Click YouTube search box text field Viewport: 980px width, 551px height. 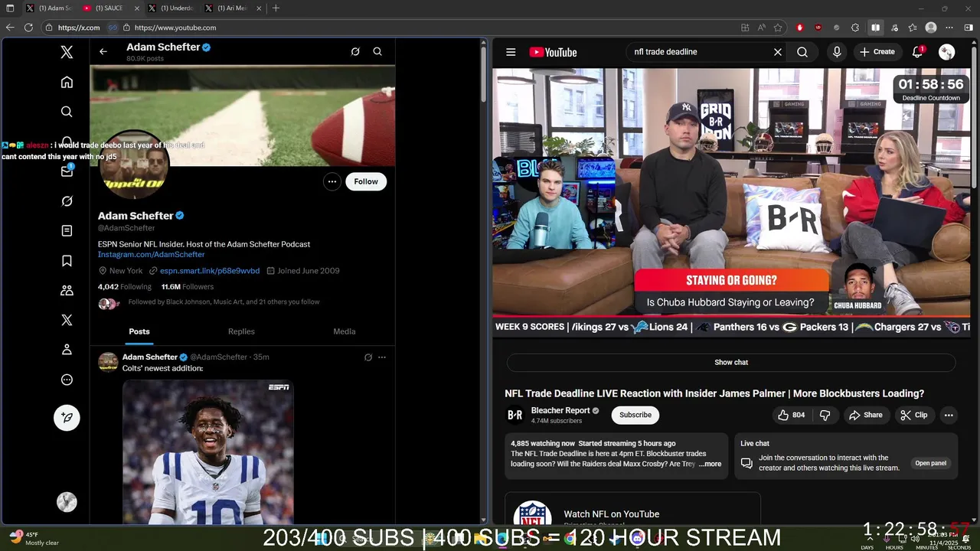coord(698,52)
